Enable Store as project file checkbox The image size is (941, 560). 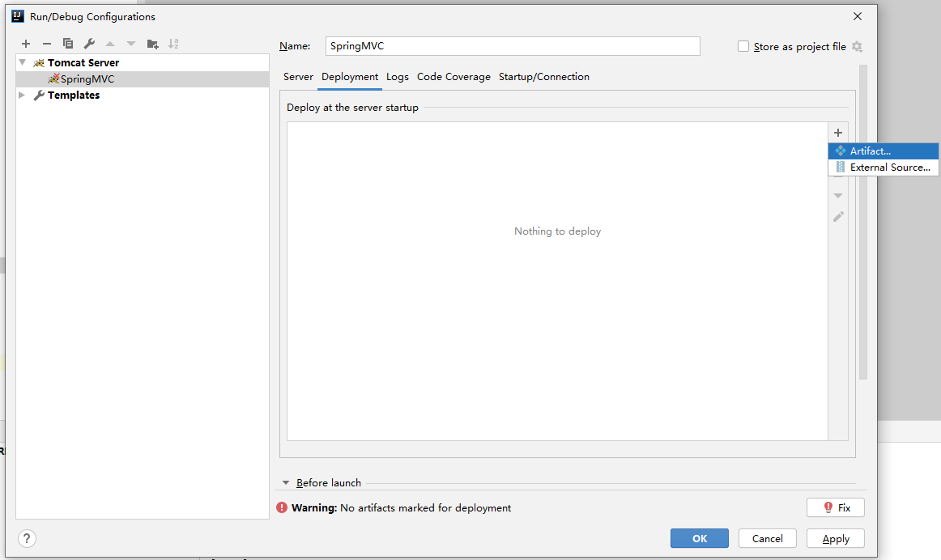click(743, 46)
